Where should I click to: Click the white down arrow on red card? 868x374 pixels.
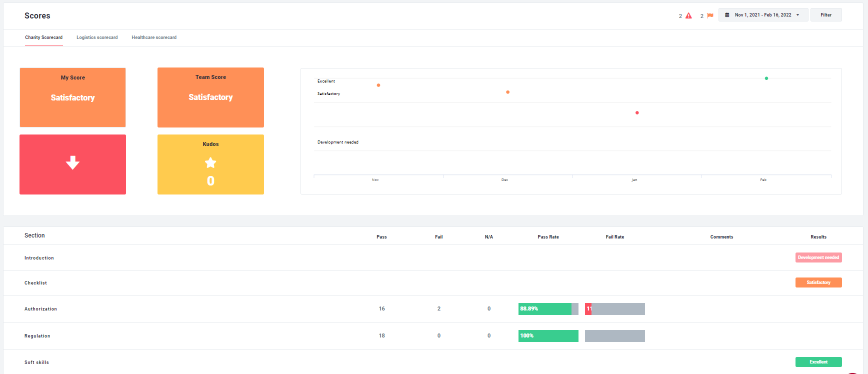tap(72, 163)
